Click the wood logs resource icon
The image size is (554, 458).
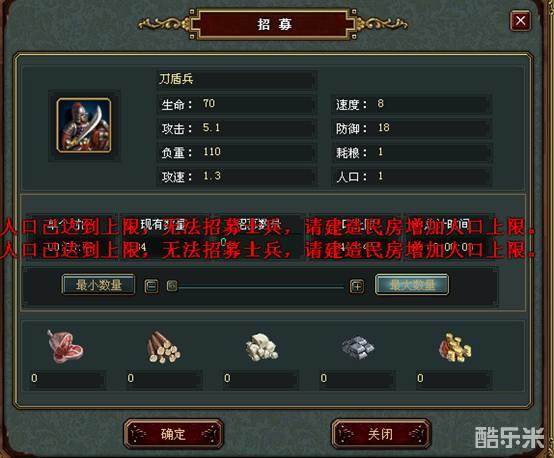[x=163, y=347]
